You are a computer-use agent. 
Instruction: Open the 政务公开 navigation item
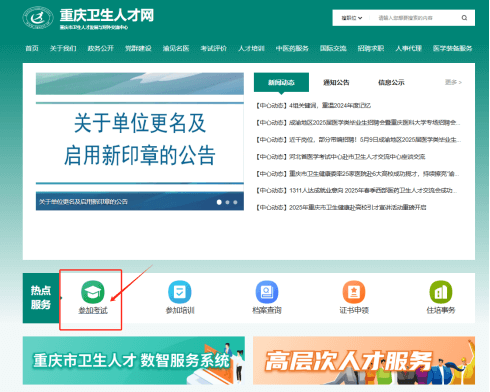[x=101, y=48]
